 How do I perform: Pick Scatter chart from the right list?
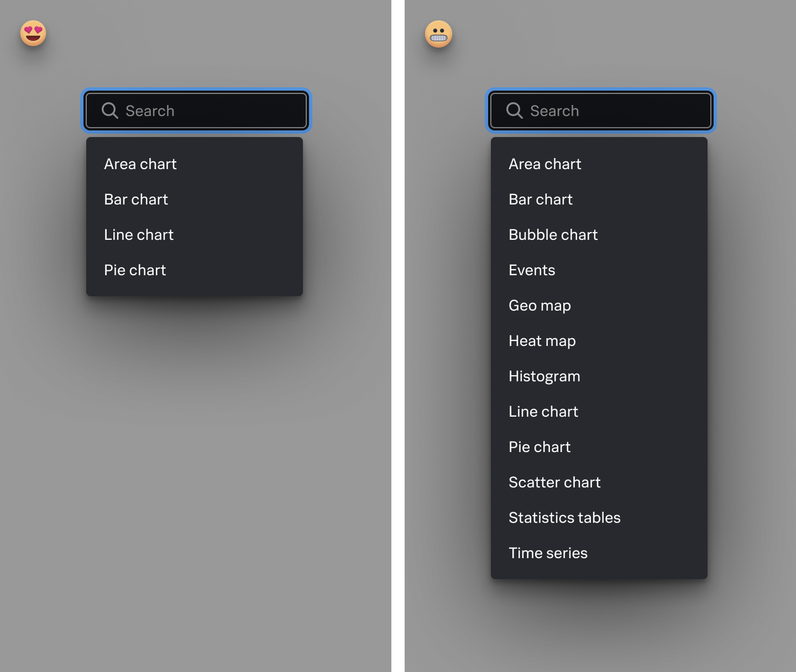(554, 482)
